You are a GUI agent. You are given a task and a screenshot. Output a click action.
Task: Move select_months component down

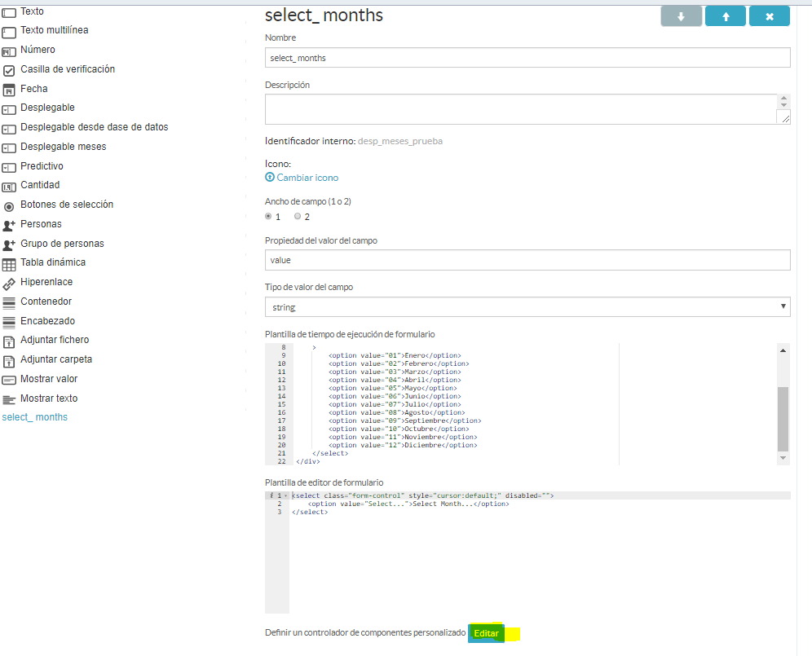point(681,16)
